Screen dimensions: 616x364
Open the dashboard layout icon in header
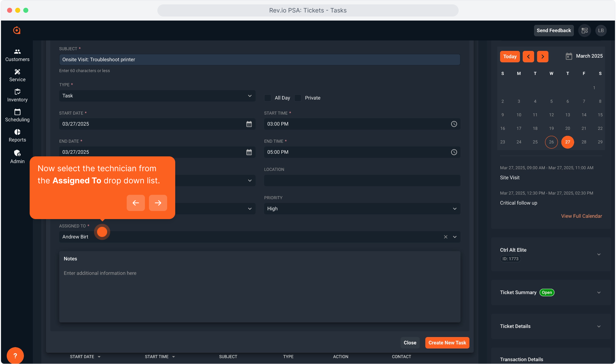click(584, 31)
